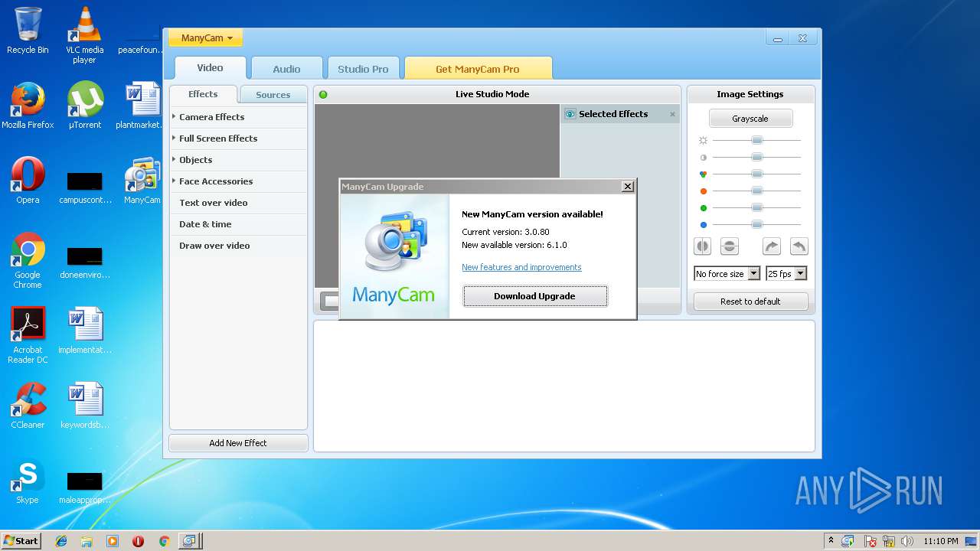Click Opera icon in the taskbar
Viewport: 980px width, 551px height.
pos(139,541)
